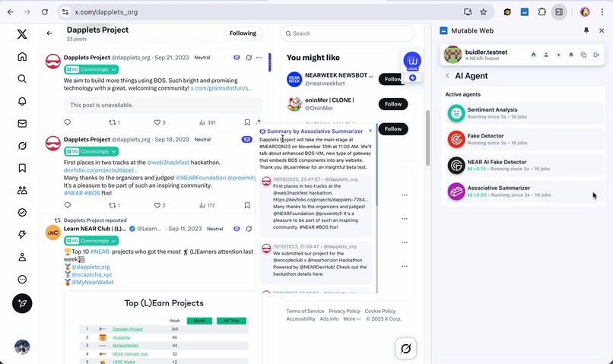The width and height of the screenshot is (613, 364).
Task: Open Chrome side panel toolbar button
Action: (x=559, y=12)
